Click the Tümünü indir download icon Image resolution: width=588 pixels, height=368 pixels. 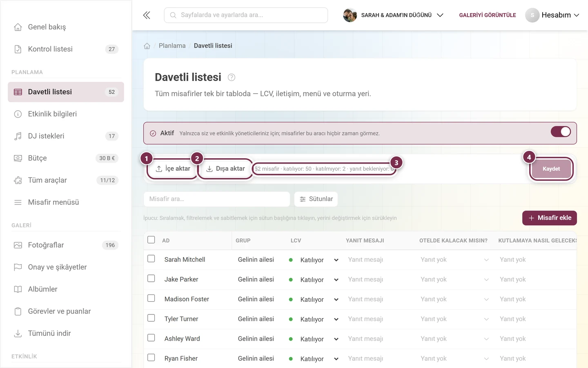tap(18, 334)
